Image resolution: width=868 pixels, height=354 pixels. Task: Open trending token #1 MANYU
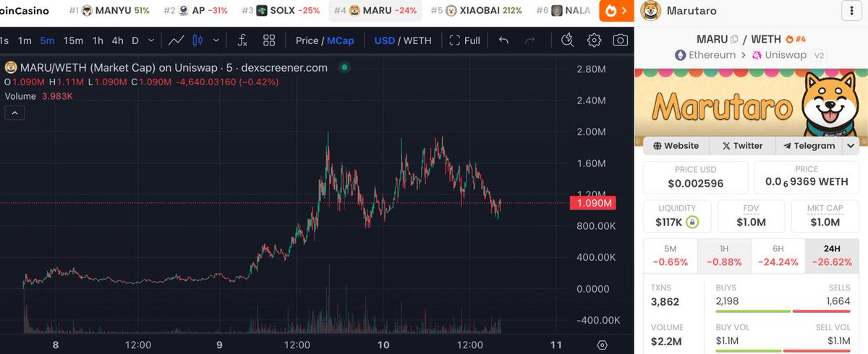[x=109, y=11]
